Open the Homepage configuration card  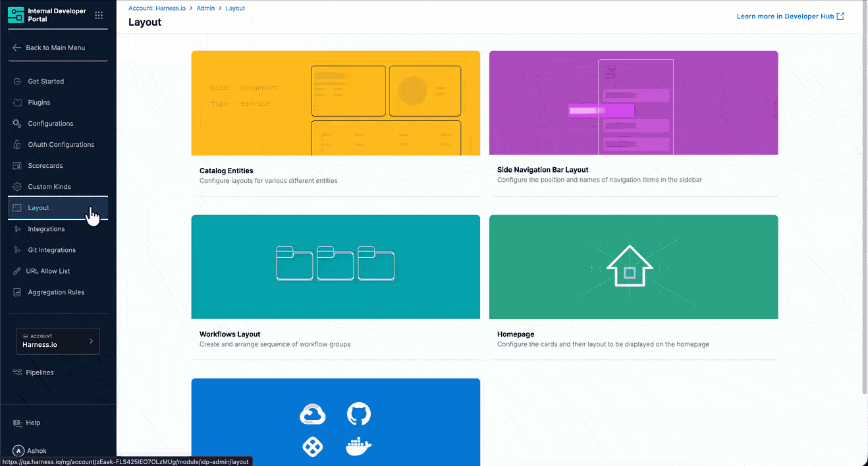click(x=633, y=267)
